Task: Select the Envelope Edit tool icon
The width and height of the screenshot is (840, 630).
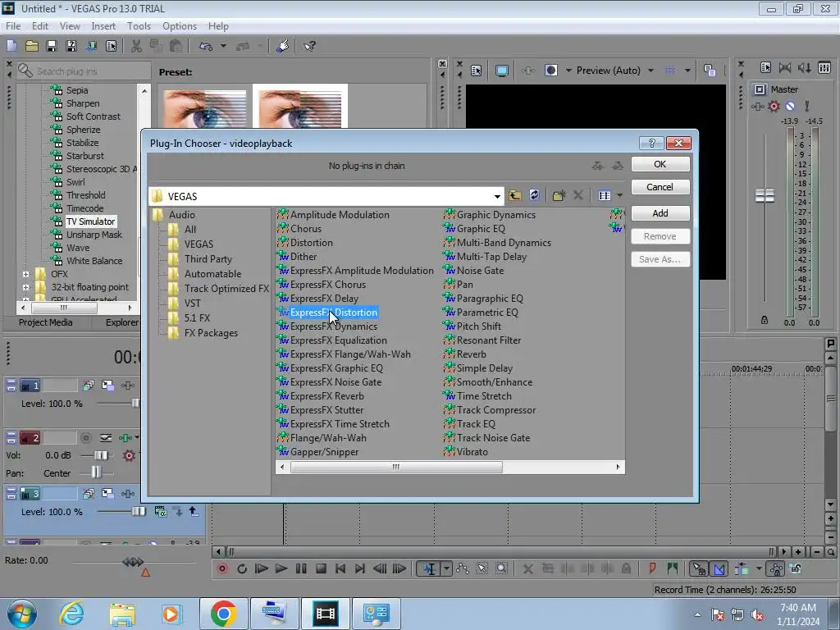Action: click(x=463, y=568)
